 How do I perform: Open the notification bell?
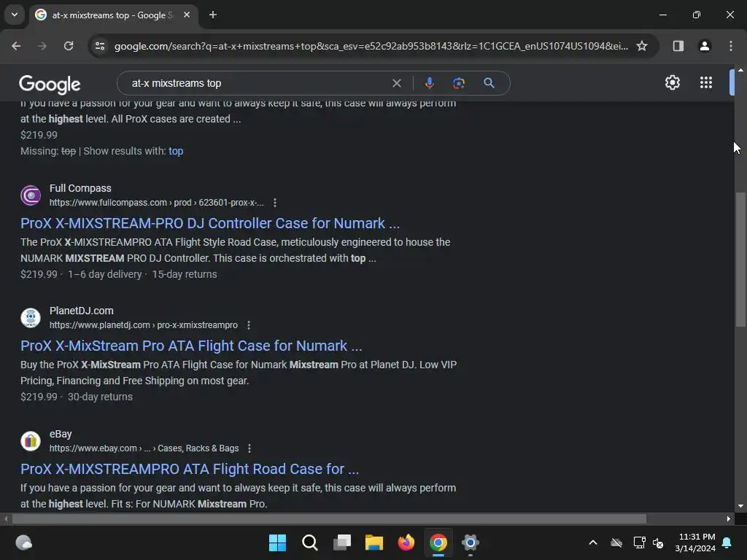727,542
